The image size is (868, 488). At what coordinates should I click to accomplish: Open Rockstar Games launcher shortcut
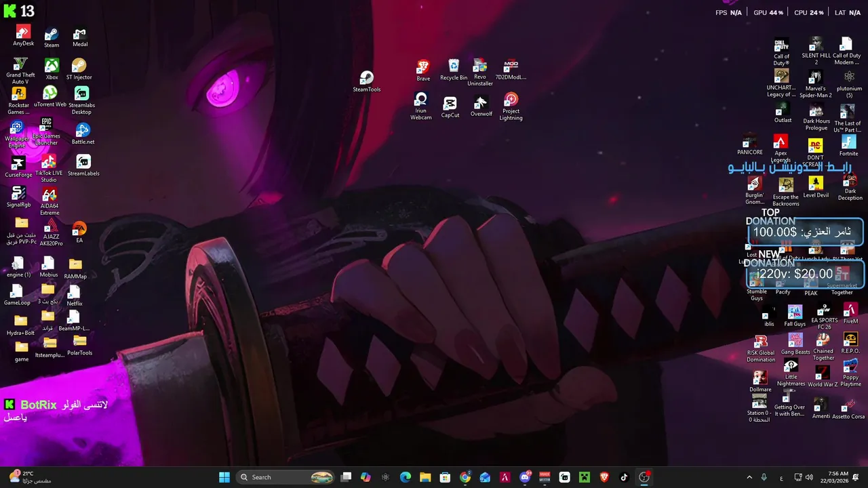19,101
